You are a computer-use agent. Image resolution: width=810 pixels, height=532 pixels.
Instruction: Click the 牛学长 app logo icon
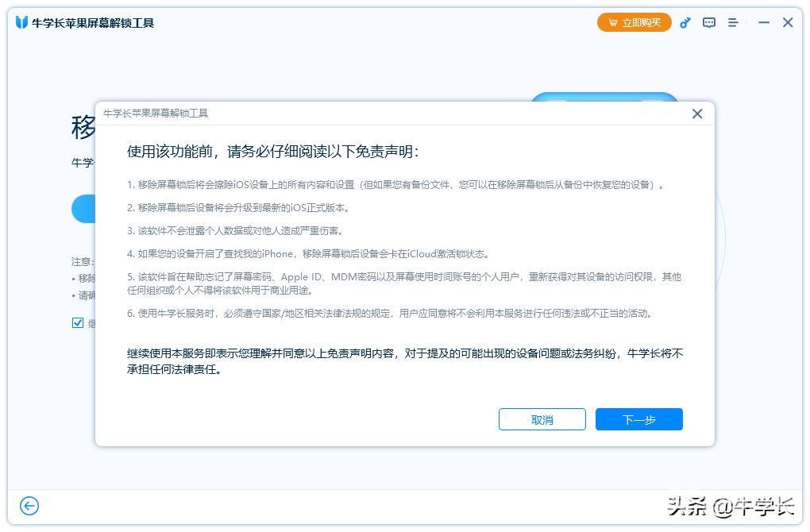coord(21,22)
